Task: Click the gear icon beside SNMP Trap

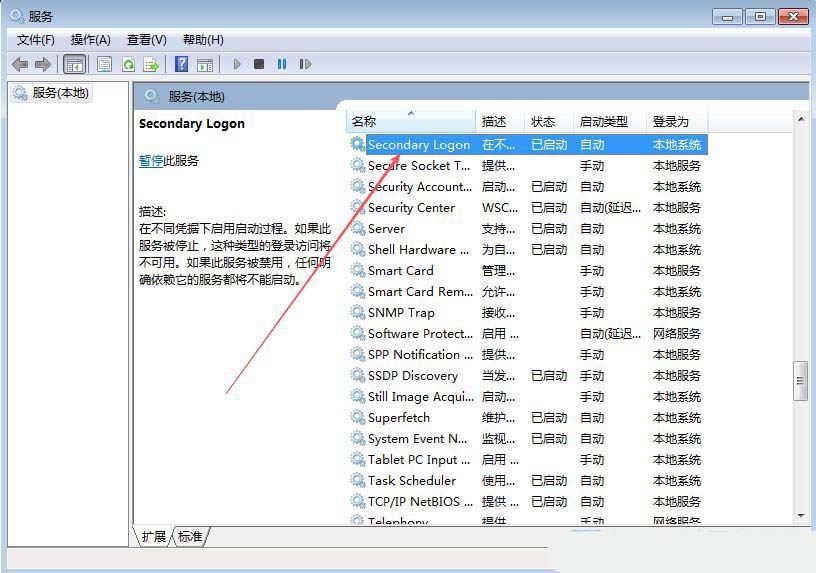Action: [357, 312]
